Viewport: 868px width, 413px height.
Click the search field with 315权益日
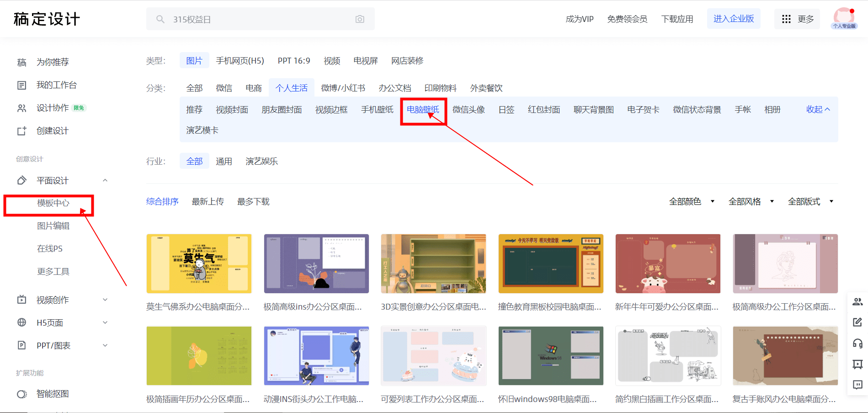tap(261, 19)
